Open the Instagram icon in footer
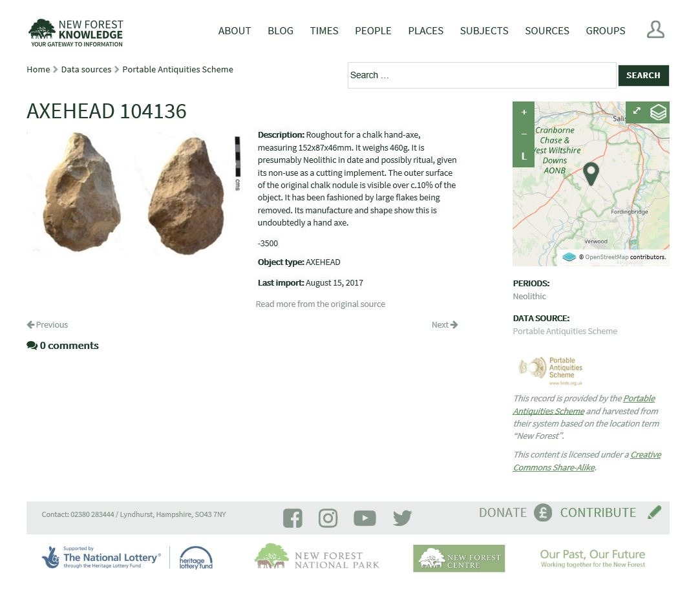The width and height of the screenshot is (700, 590). tap(328, 518)
